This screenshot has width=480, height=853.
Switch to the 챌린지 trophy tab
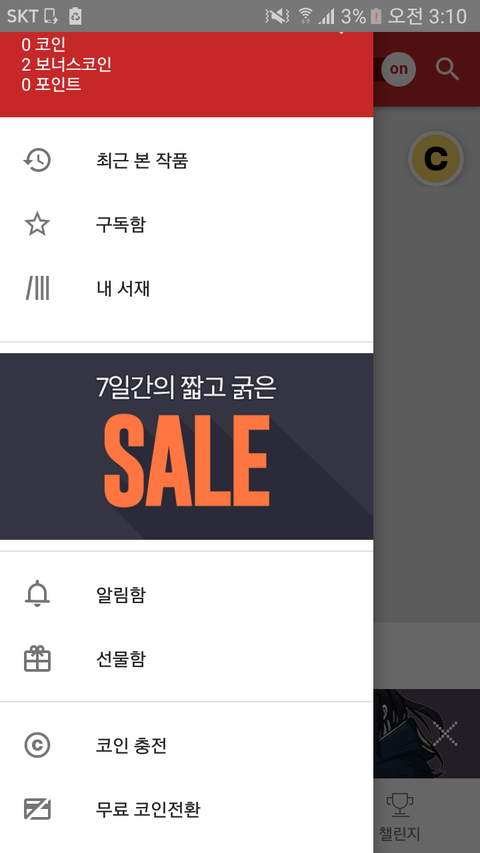(x=400, y=815)
